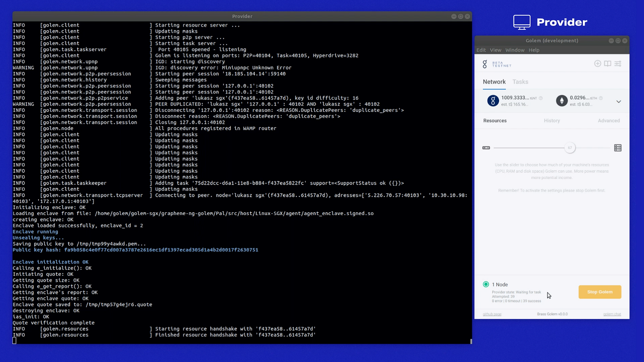Viewport: 644px width, 362px height.
Task: Switch to the Tasks tab
Action: click(x=520, y=82)
